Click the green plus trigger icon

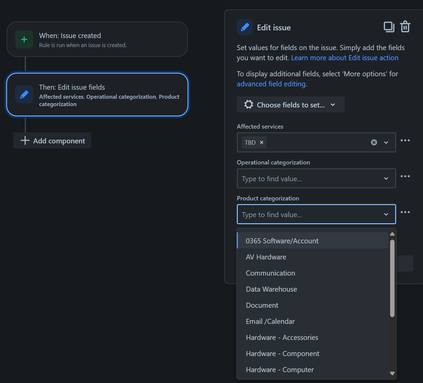coord(24,39)
